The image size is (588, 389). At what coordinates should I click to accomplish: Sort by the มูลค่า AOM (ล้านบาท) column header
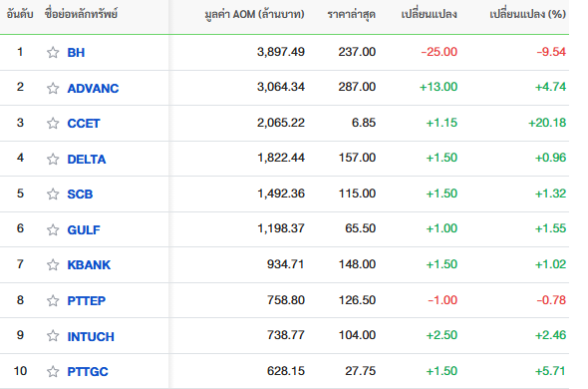coord(254,14)
